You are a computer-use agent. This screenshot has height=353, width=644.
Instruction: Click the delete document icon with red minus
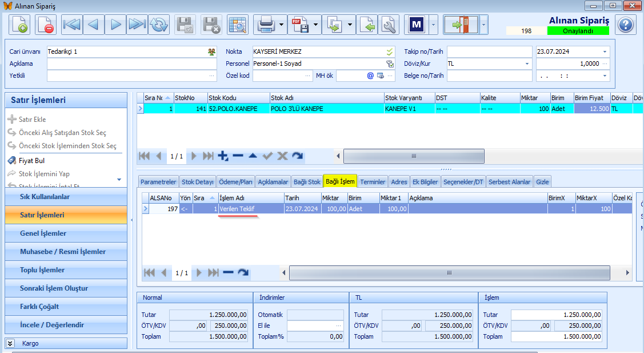click(x=46, y=25)
